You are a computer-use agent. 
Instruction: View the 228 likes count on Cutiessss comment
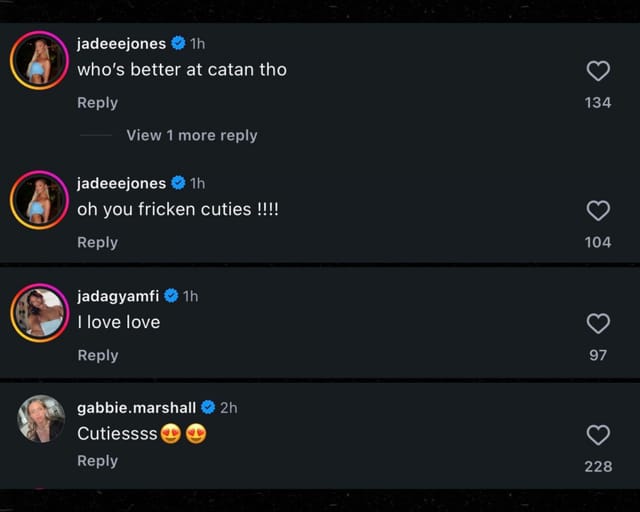(x=598, y=466)
